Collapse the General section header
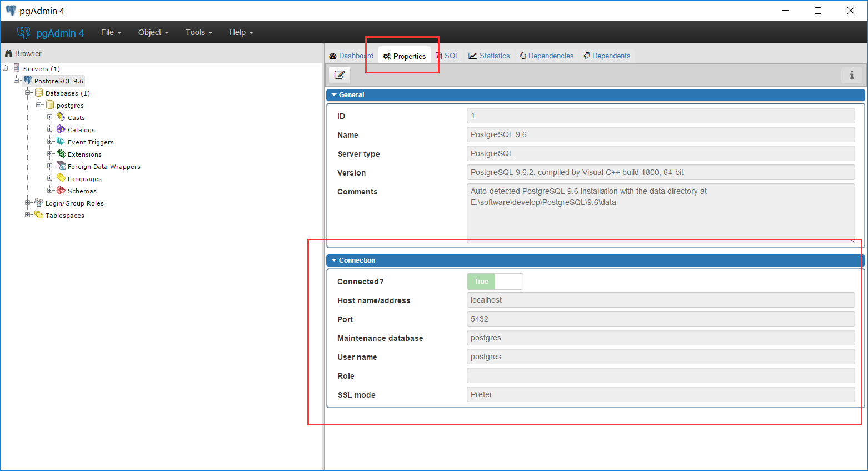This screenshot has width=868, height=471. coord(595,95)
